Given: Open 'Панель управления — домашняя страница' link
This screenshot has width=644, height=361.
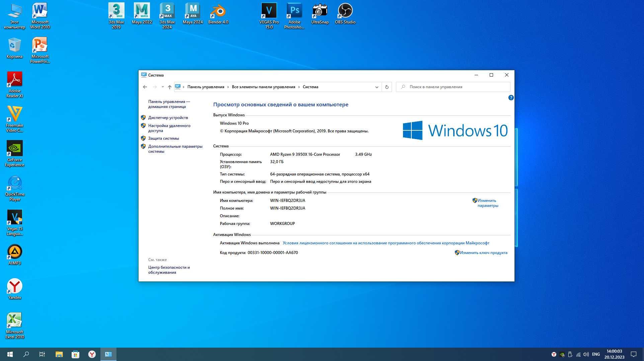Looking at the screenshot, I should pyautogui.click(x=169, y=104).
